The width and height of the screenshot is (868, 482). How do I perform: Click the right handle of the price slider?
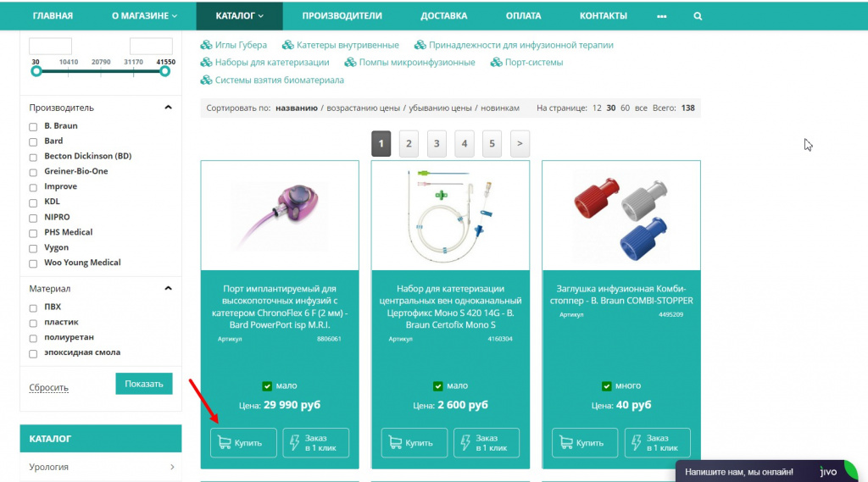coord(164,71)
